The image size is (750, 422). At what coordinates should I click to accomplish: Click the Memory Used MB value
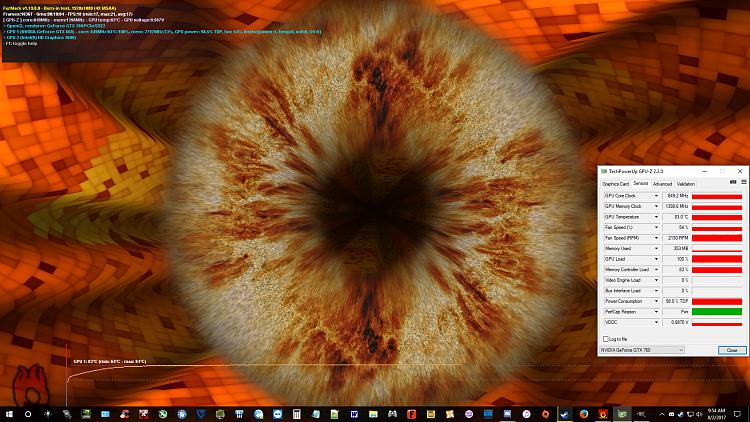[675, 248]
